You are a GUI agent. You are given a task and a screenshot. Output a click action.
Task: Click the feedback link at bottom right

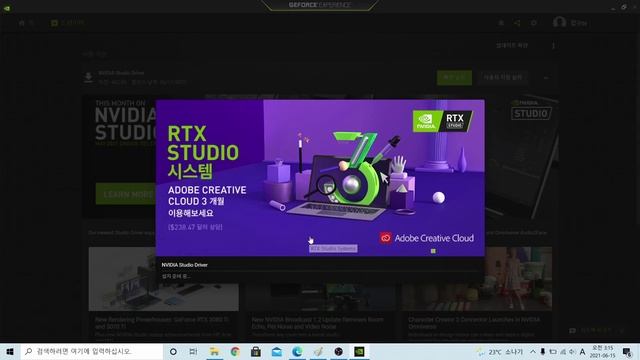(596, 330)
